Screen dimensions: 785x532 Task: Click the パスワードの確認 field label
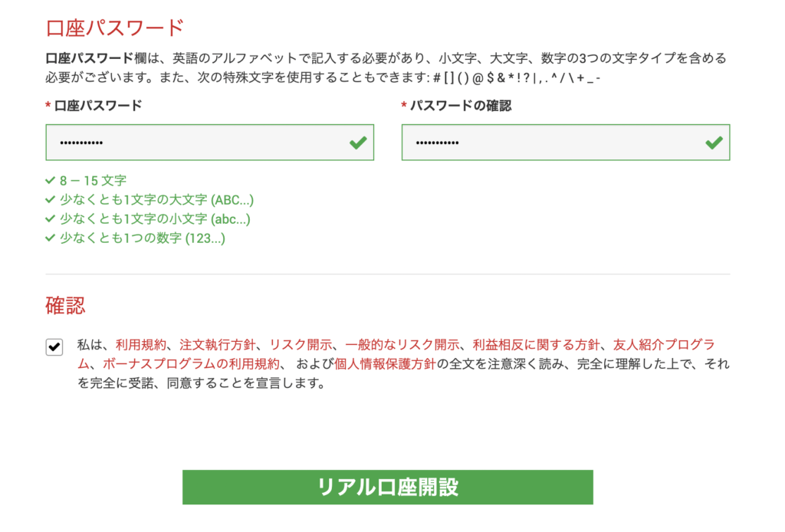click(460, 106)
